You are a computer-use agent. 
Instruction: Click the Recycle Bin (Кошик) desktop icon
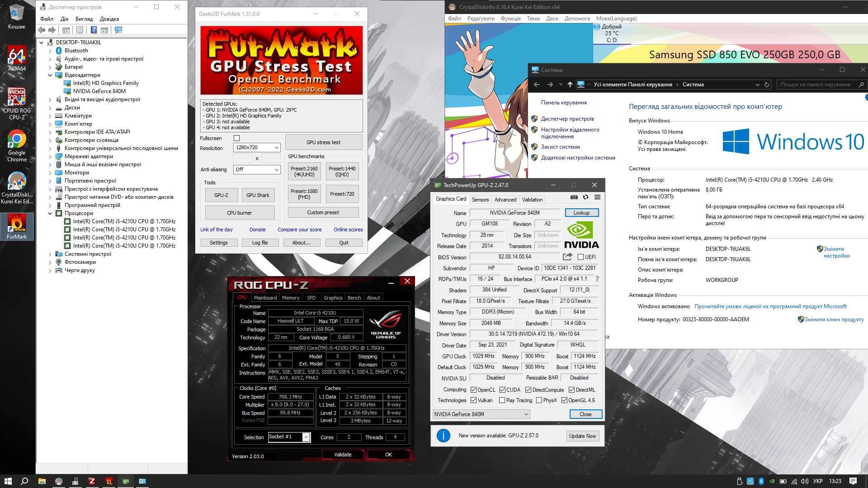[17, 17]
